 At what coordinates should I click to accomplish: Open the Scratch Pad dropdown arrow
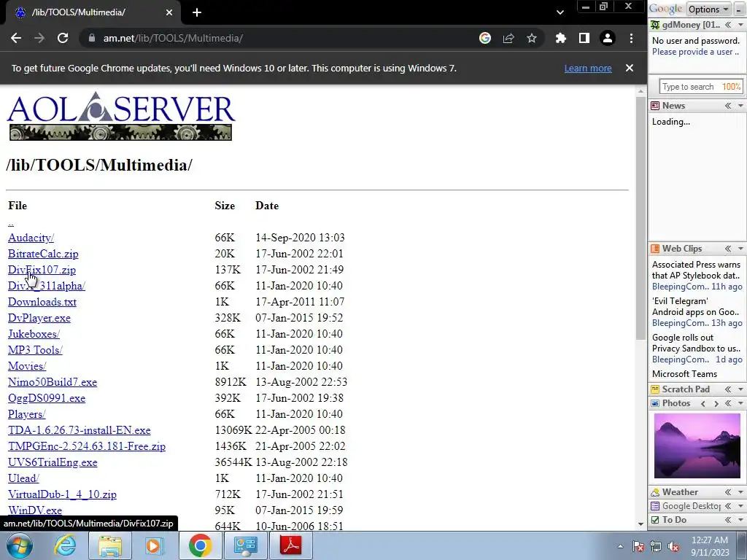pyautogui.click(x=741, y=389)
